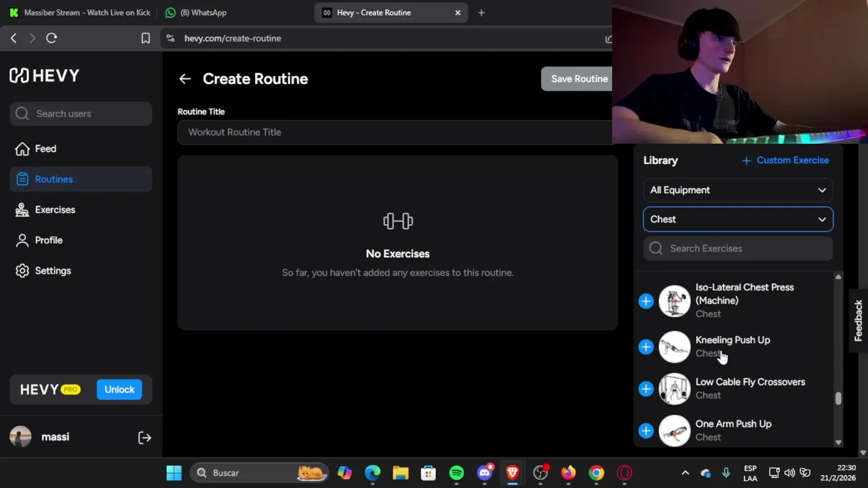Image resolution: width=868 pixels, height=488 pixels.
Task: Click the browser bookmark icon
Action: [145, 39]
